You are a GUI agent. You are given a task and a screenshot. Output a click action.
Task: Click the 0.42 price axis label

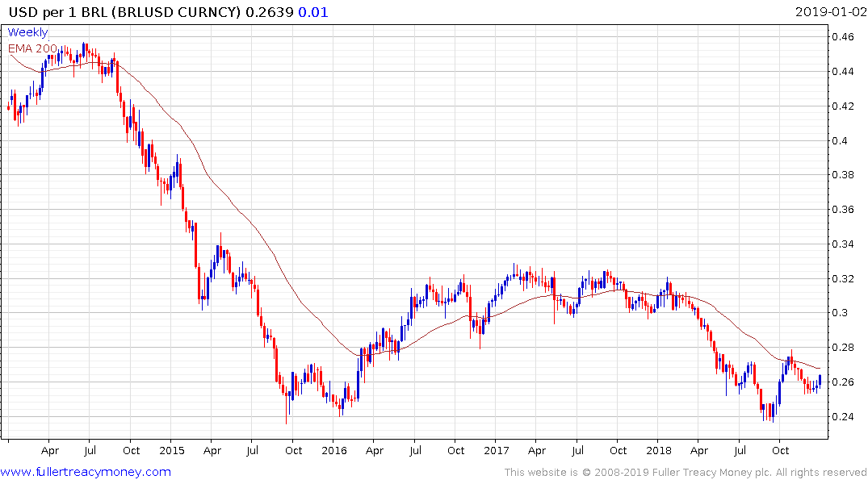(842, 106)
